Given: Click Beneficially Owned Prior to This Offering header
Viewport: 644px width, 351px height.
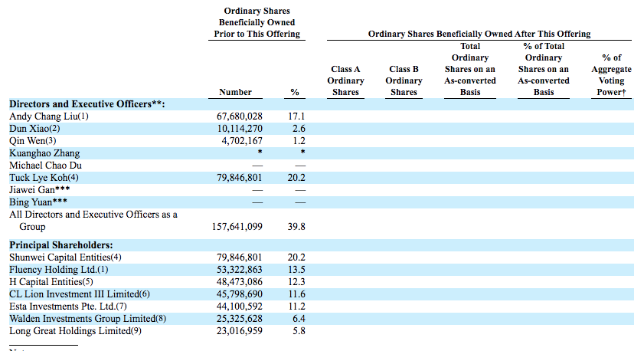Looking at the screenshot, I should (257, 22).
